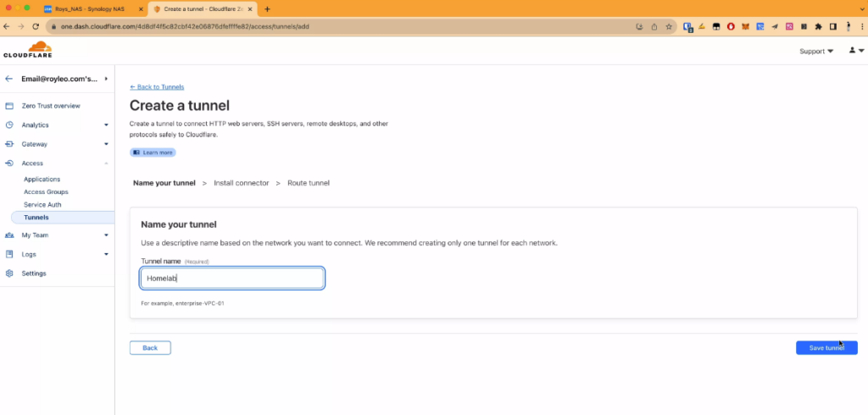Click the Zero Trust overview icon

coord(8,106)
